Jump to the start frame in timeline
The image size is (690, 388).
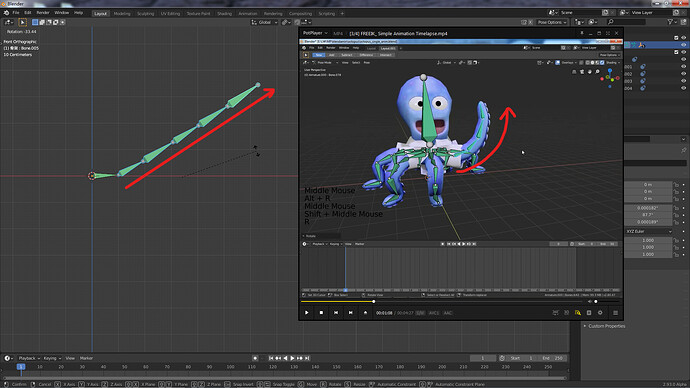point(271,358)
